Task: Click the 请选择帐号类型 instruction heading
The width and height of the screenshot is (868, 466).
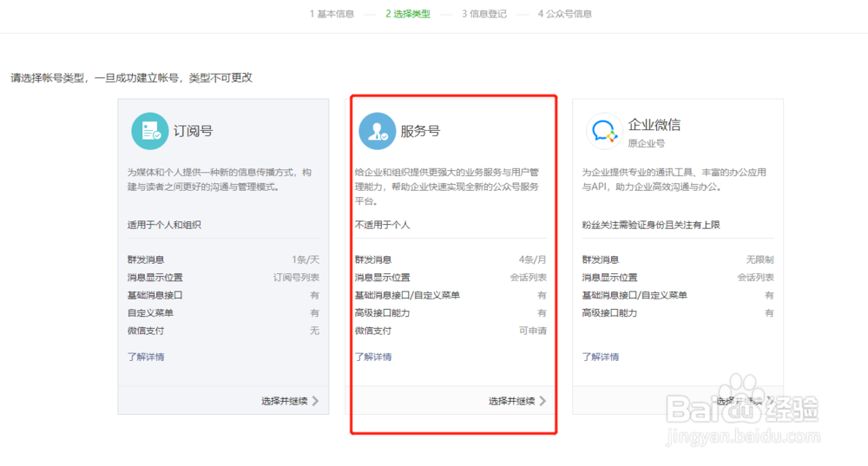Action: [131, 77]
